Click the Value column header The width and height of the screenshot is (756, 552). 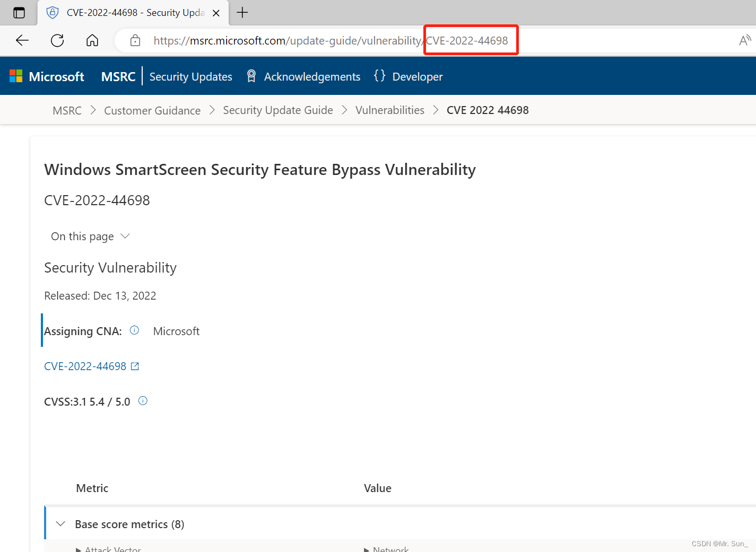pos(378,488)
